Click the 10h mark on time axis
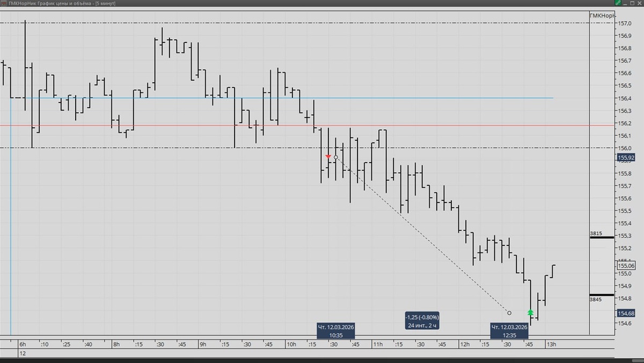This screenshot has width=644, height=363. (x=290, y=344)
